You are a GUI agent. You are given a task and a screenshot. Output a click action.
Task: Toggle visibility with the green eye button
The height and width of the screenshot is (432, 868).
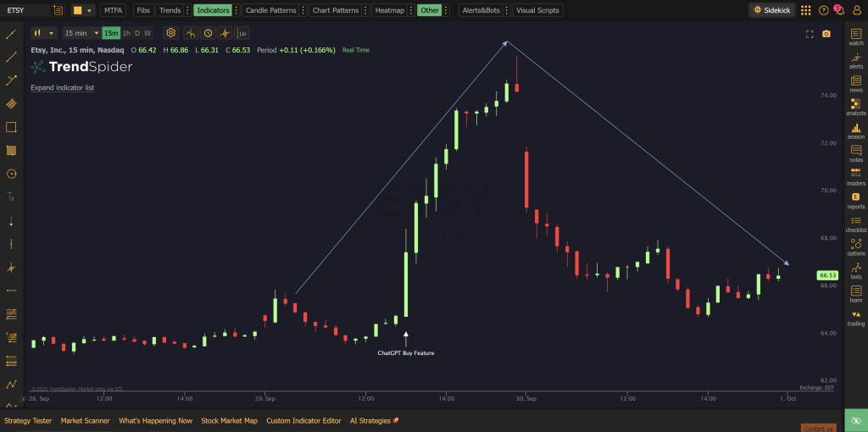(856, 420)
